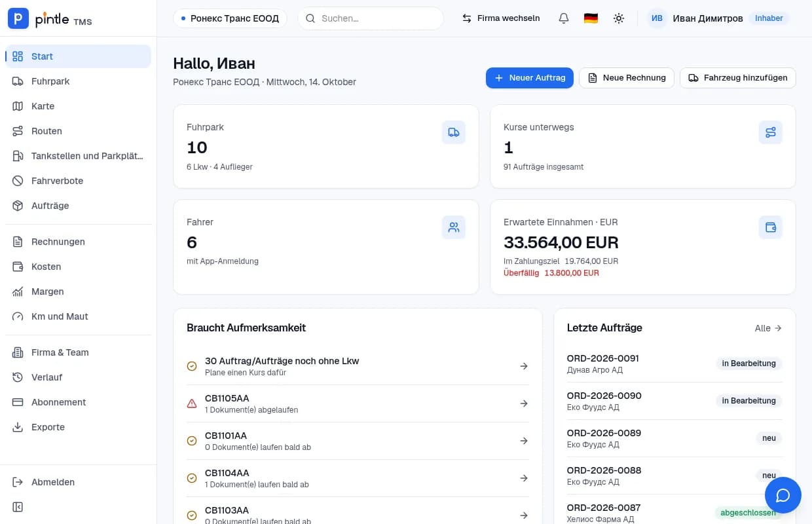Click the Kurse unterwegs route icon
Image resolution: width=812 pixels, height=524 pixels.
[x=771, y=132]
